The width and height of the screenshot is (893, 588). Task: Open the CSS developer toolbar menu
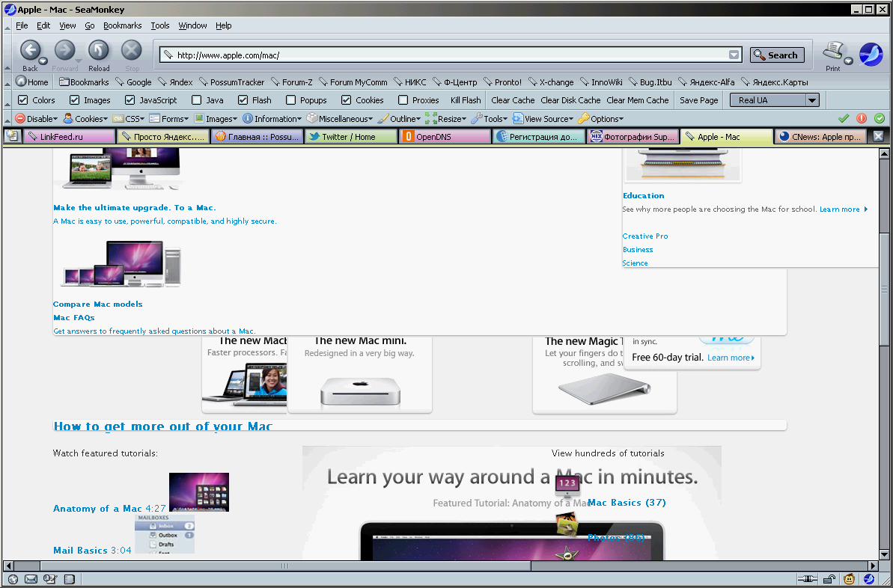[x=127, y=119]
